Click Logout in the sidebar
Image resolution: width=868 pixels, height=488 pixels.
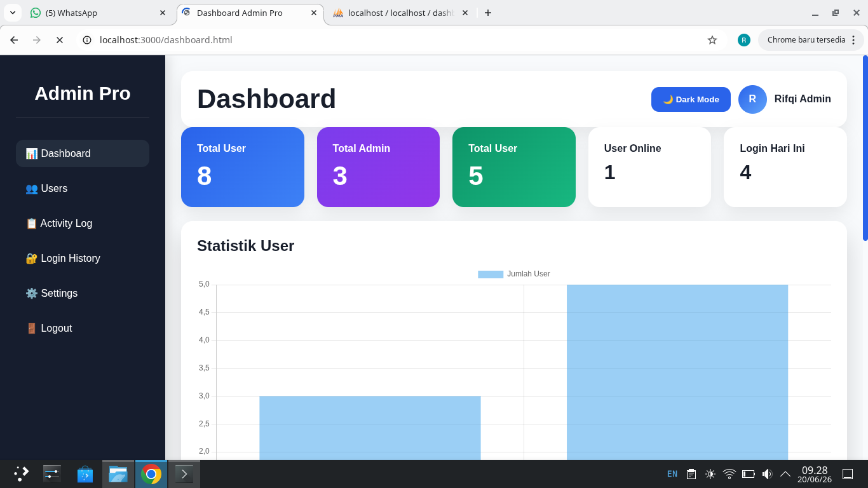pos(83,328)
